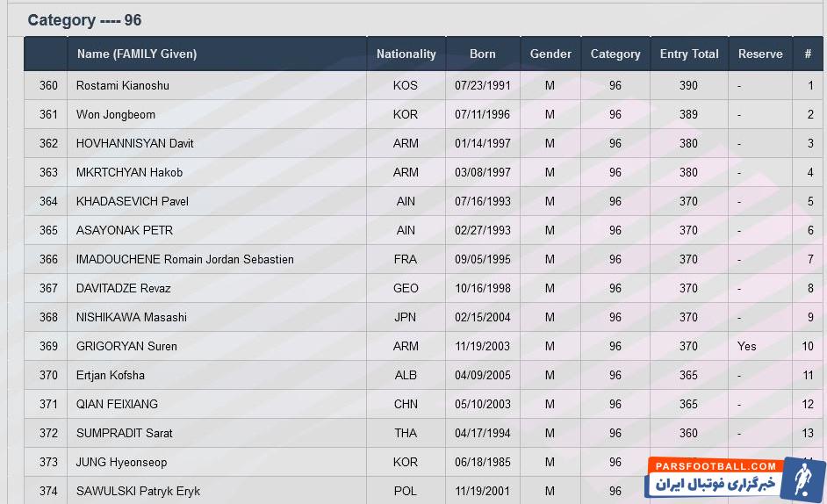Select row number 372 for SUMPRADIT Sarat
The image size is (827, 504).
(48, 433)
